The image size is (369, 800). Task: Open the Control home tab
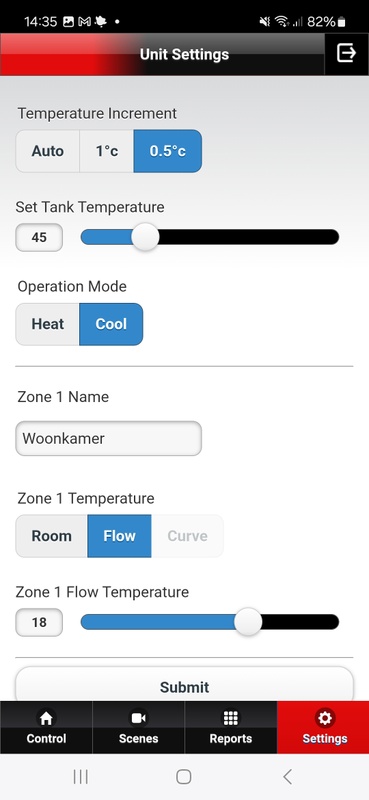tap(46, 727)
